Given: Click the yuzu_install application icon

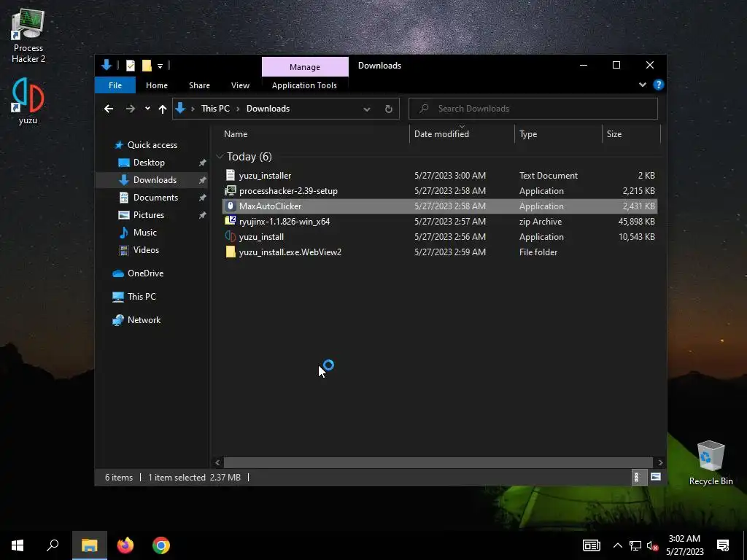Looking at the screenshot, I should (x=231, y=237).
